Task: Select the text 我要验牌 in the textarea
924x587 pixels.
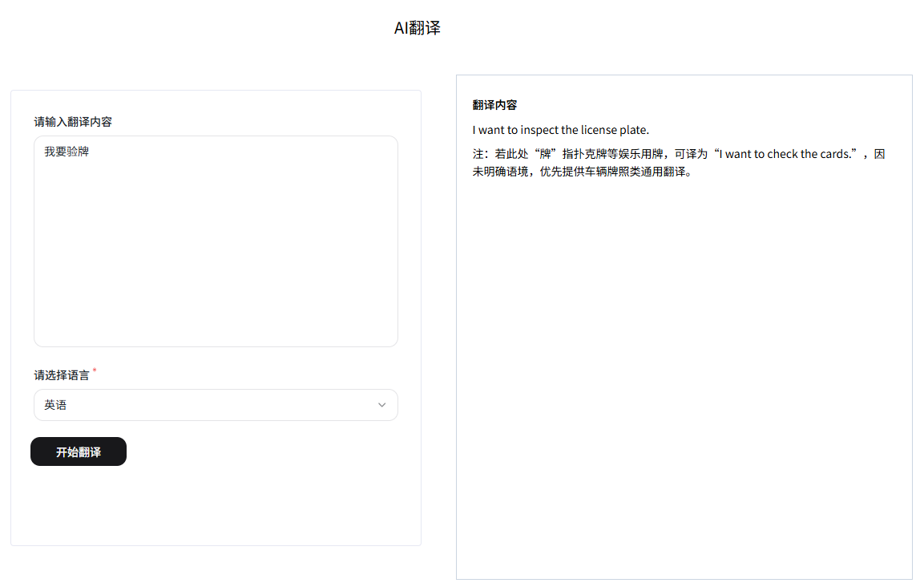Action: [67, 151]
